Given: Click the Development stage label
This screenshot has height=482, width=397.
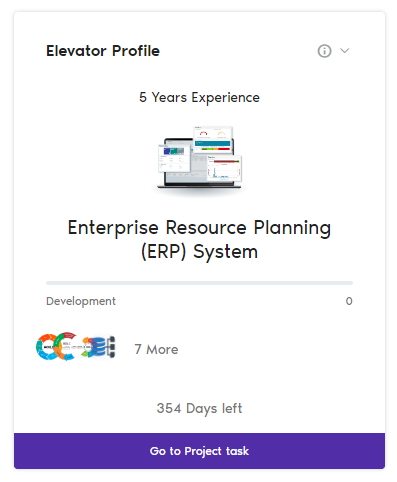Looking at the screenshot, I should [81, 301].
